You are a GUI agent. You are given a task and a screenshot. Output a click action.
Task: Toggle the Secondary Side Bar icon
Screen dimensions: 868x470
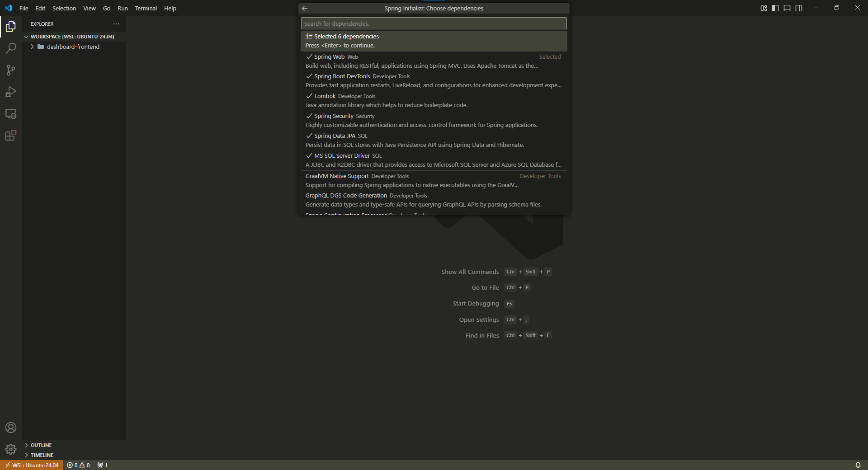[799, 8]
